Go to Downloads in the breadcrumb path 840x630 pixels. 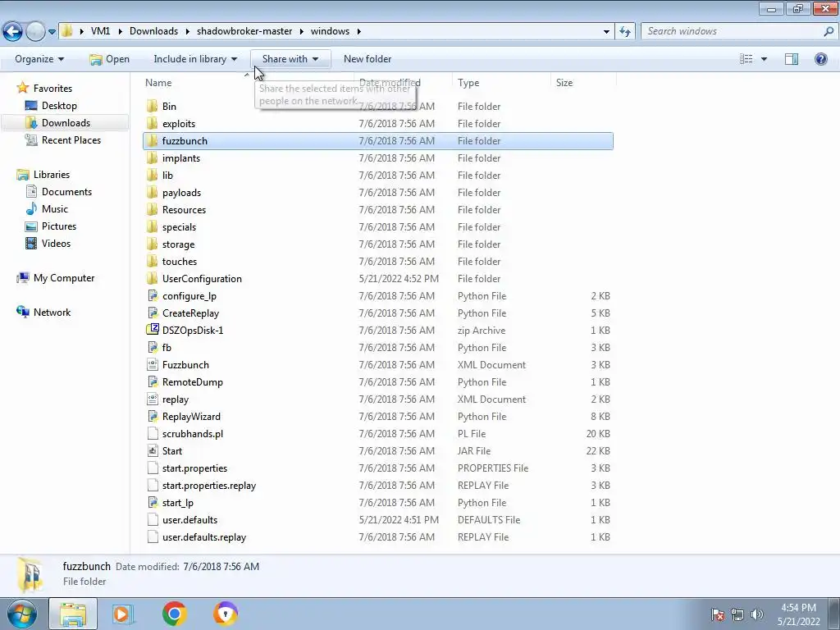[153, 31]
